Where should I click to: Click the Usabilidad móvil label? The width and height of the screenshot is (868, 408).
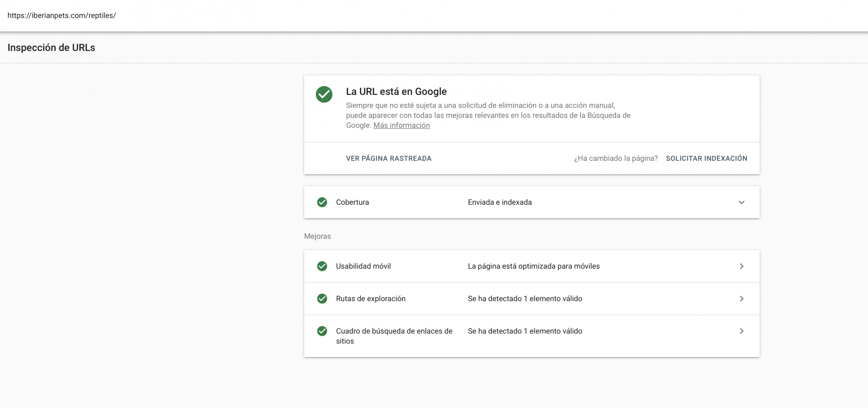[x=363, y=266]
